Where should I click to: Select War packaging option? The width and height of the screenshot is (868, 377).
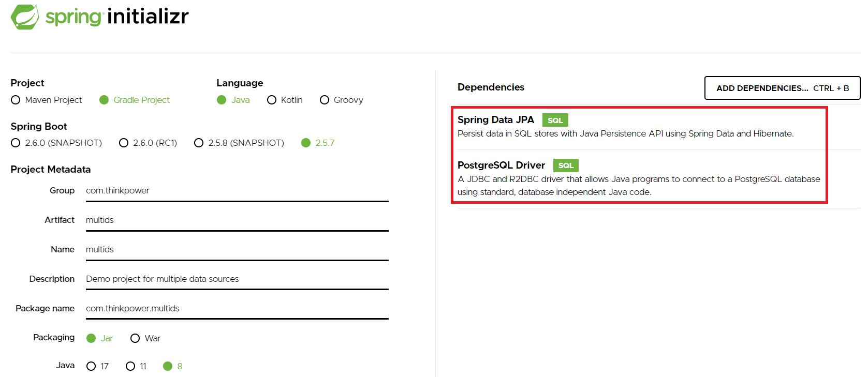[x=135, y=338]
